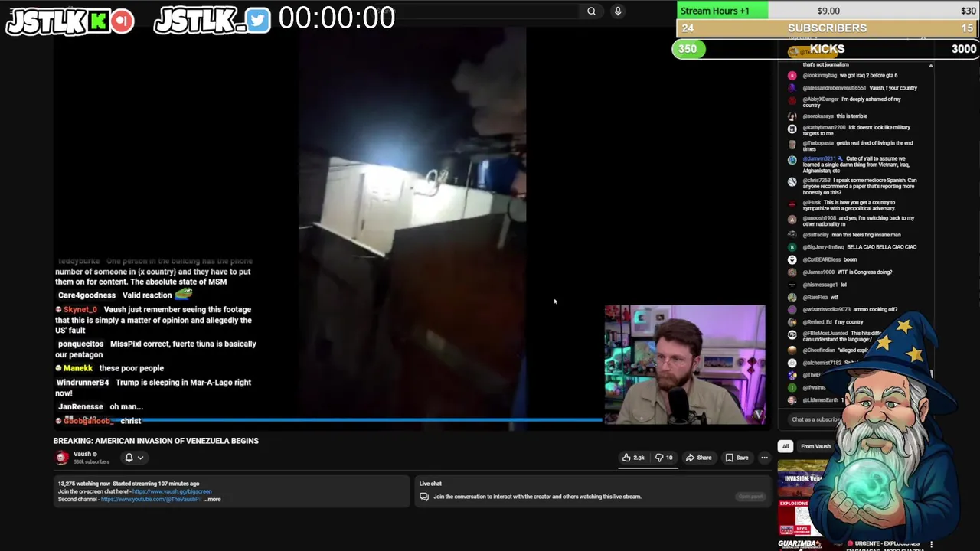Viewport: 980px width, 551px height.
Task: Open the INVASION recommended video thumbnail
Action: tap(799, 478)
